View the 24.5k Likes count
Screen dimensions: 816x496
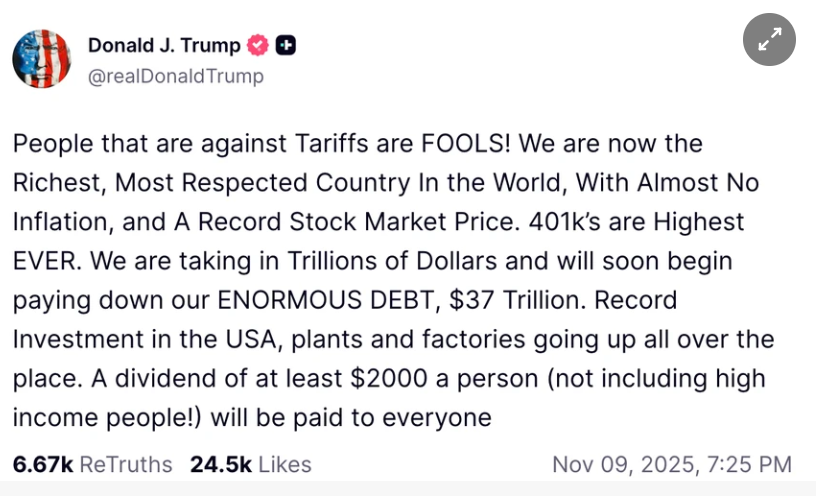tap(218, 465)
